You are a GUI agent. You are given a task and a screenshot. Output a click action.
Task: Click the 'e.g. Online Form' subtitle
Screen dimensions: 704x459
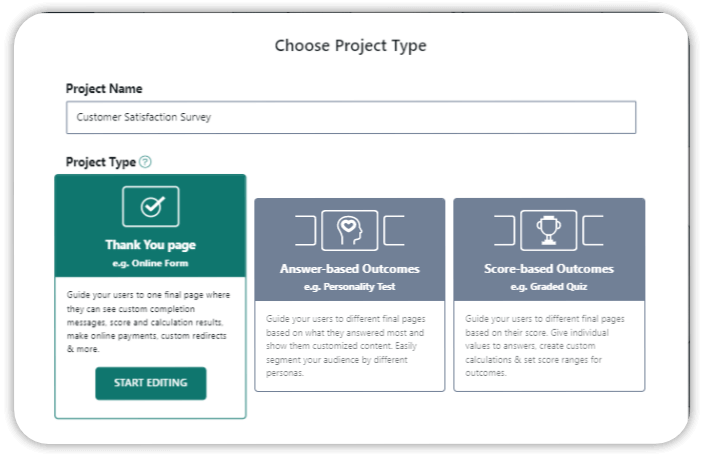pos(150,263)
